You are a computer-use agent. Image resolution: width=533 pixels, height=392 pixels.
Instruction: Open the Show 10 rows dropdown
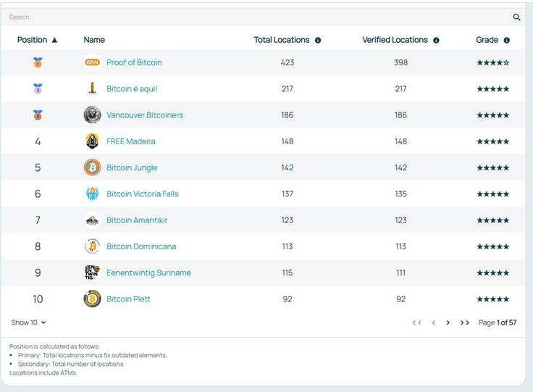tap(28, 322)
